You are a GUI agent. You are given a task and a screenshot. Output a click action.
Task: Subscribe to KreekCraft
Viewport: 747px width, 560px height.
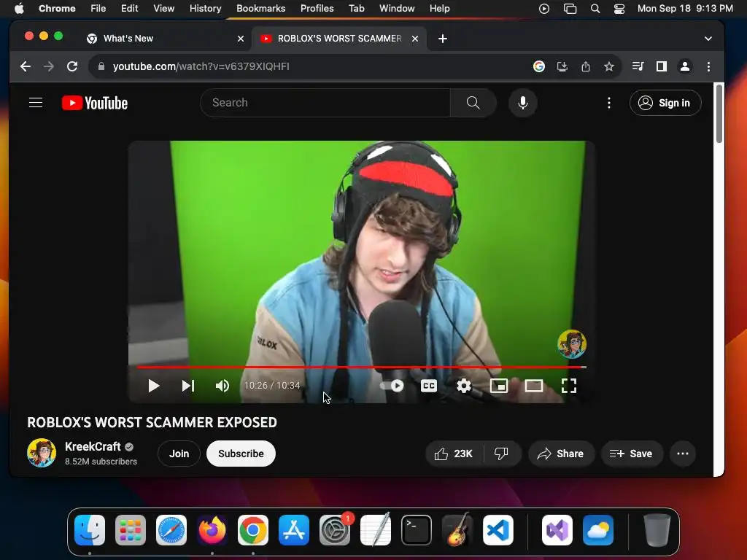pos(241,454)
